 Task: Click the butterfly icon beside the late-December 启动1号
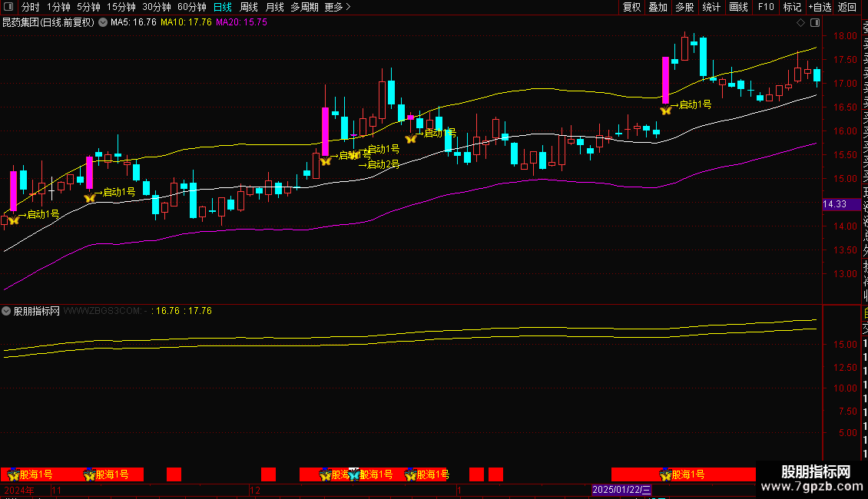(x=411, y=139)
